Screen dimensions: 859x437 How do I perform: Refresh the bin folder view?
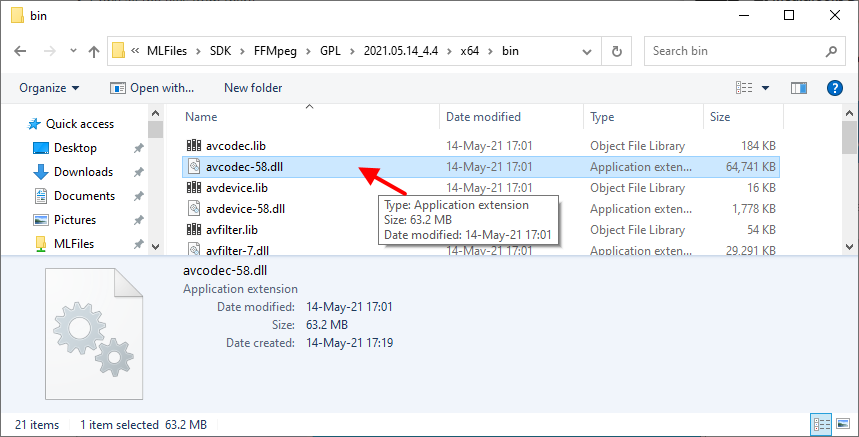(616, 51)
